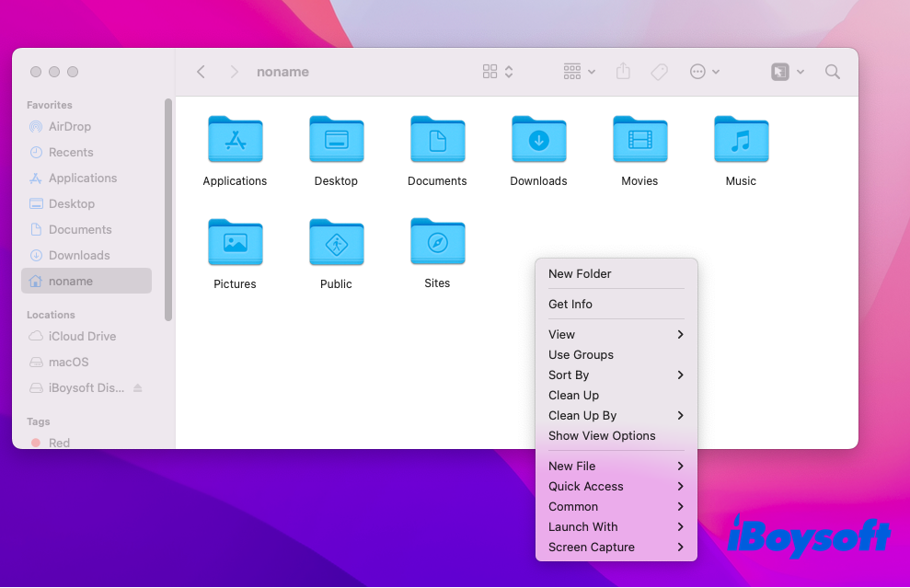Select the Red tag in sidebar

pos(59,443)
